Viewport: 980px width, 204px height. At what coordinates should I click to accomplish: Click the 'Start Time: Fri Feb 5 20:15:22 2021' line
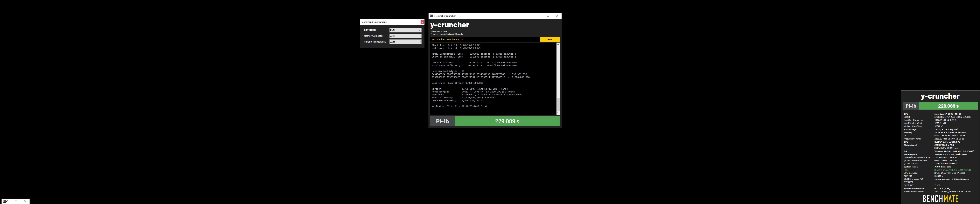click(456, 45)
